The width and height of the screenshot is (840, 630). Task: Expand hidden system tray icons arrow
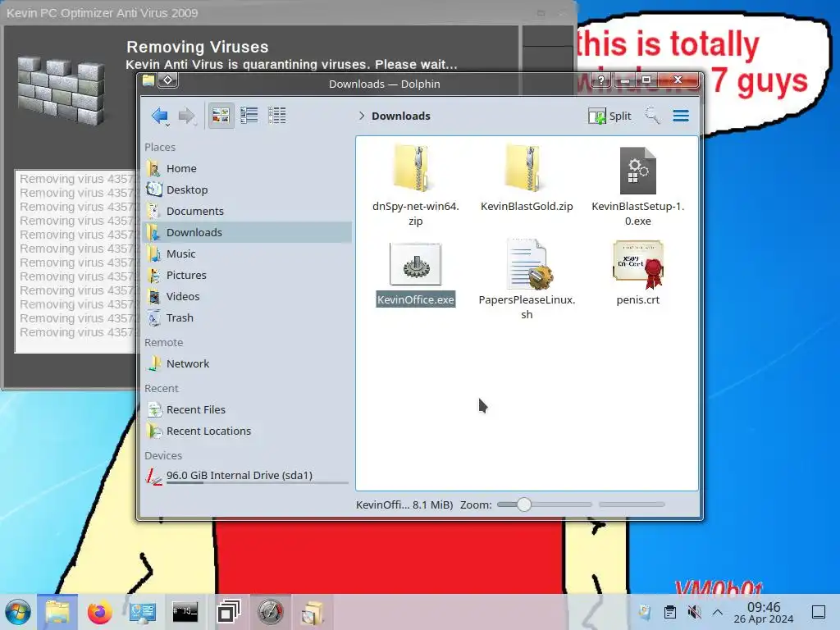pos(719,612)
